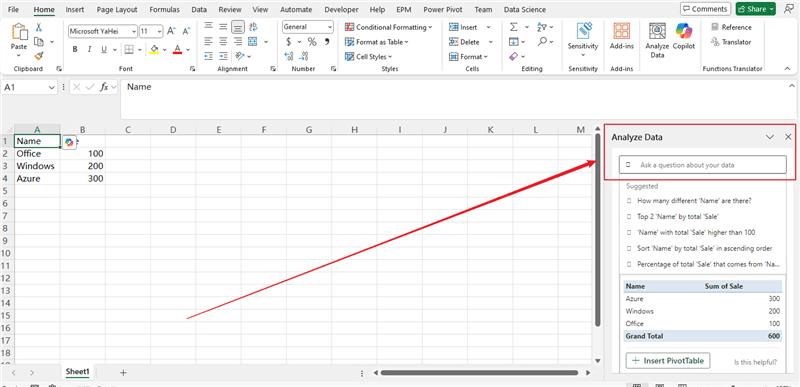Open Functions Translator Reference
Viewport: 800px width, 387px height.
click(x=732, y=27)
